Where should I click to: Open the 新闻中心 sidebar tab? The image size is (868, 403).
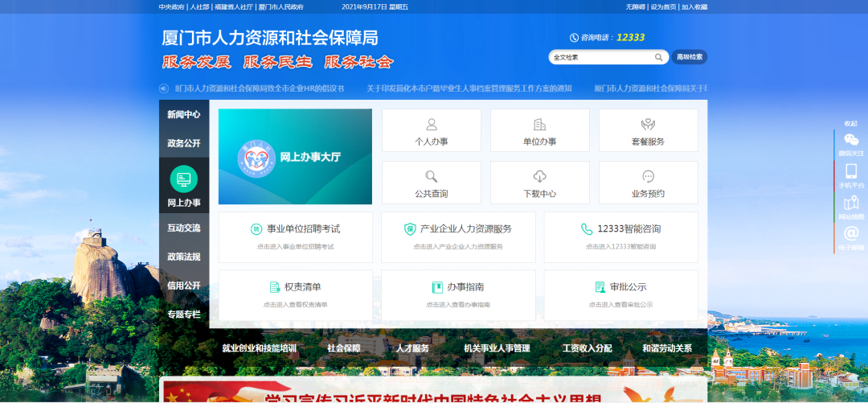click(184, 114)
